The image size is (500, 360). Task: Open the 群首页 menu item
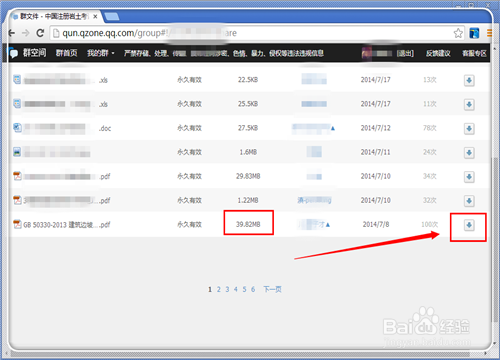pyautogui.click(x=66, y=53)
